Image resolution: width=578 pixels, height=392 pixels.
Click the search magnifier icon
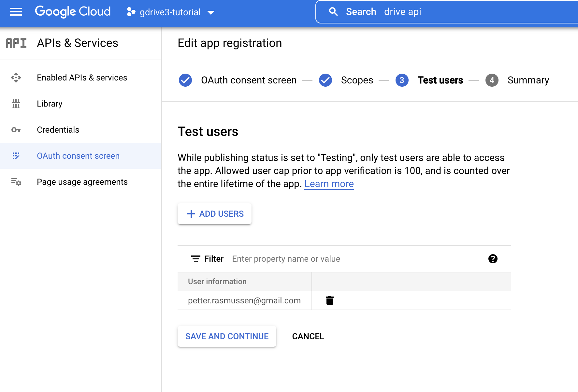click(333, 12)
